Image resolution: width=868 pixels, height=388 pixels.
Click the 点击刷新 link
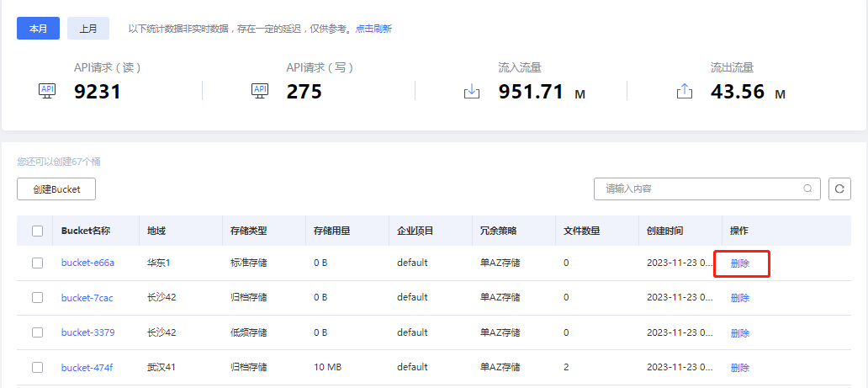[x=373, y=29]
